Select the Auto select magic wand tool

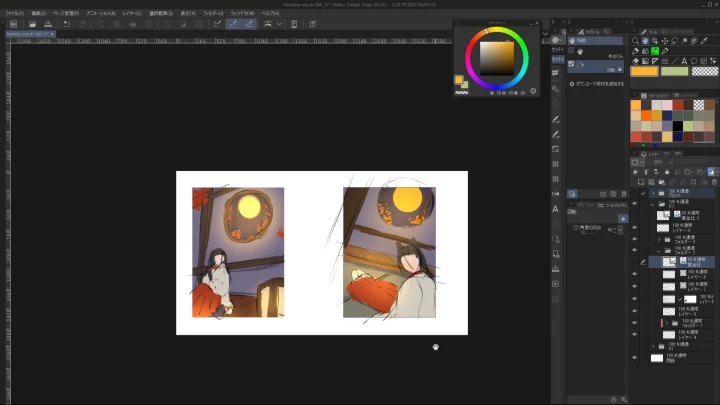(684, 41)
